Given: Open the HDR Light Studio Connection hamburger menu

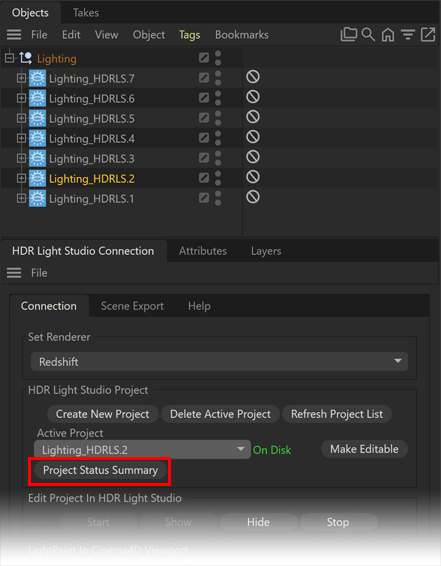Looking at the screenshot, I should point(14,273).
